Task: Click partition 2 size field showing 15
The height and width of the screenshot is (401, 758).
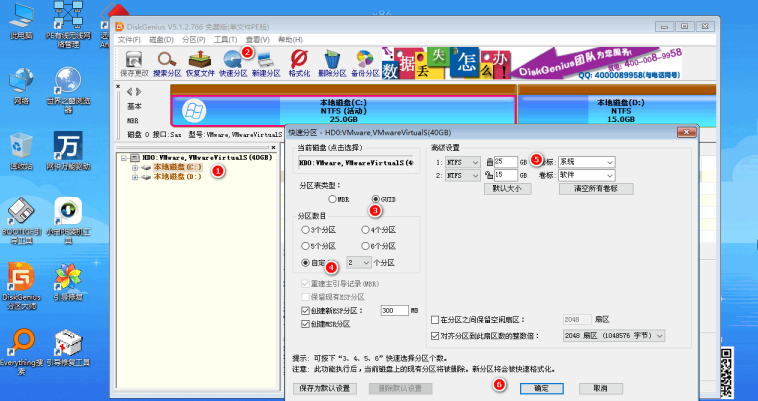Action: point(506,176)
